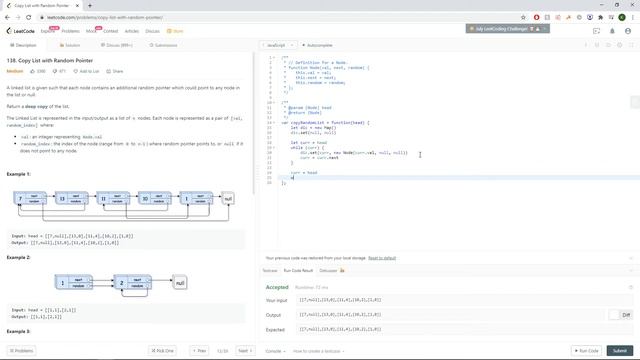Switch to the Testcase tab
This screenshot has height=360, width=640.
coord(270,271)
